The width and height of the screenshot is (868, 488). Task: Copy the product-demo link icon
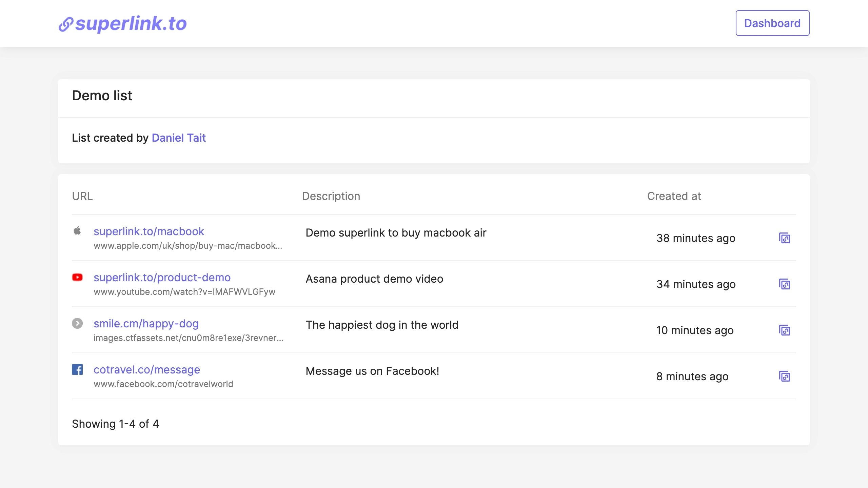click(784, 284)
